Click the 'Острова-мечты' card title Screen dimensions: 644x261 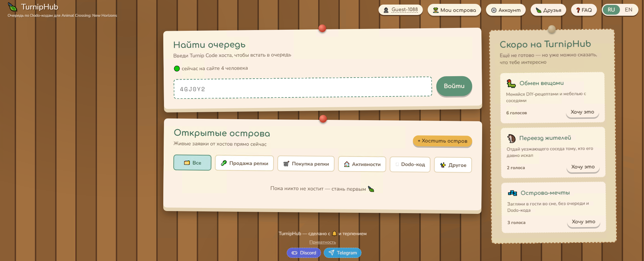(x=545, y=193)
